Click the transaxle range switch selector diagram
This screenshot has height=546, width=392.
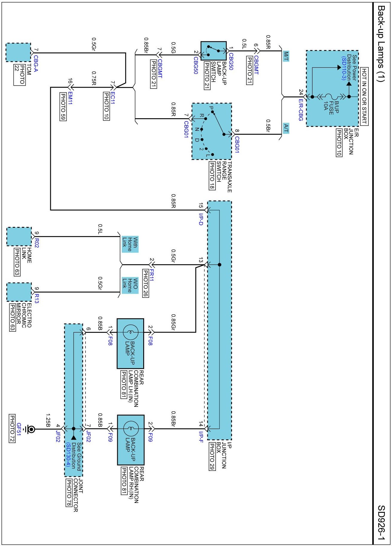211,131
